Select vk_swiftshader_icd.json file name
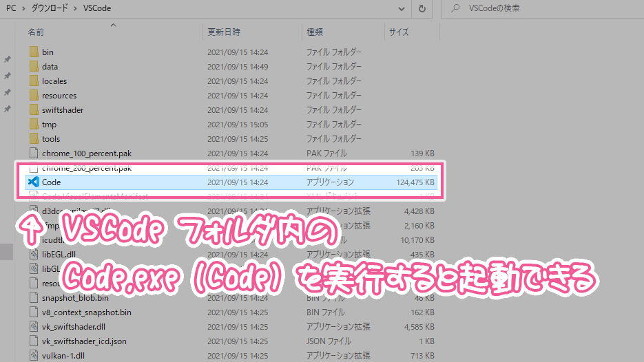 coord(84,341)
